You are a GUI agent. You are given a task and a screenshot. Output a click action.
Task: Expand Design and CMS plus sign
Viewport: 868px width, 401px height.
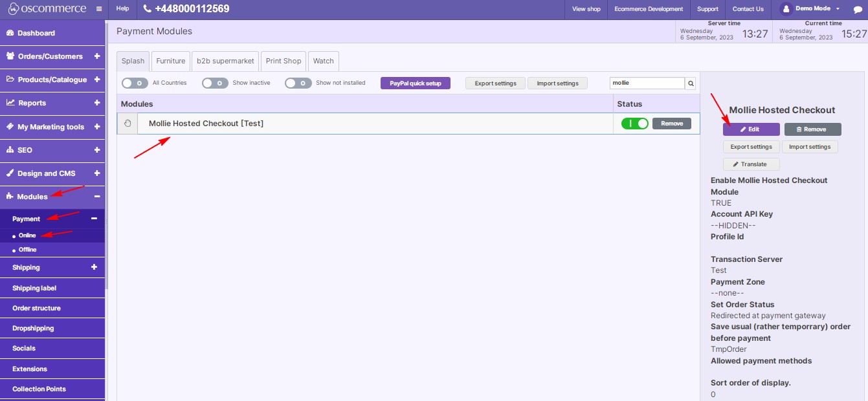[x=97, y=173]
